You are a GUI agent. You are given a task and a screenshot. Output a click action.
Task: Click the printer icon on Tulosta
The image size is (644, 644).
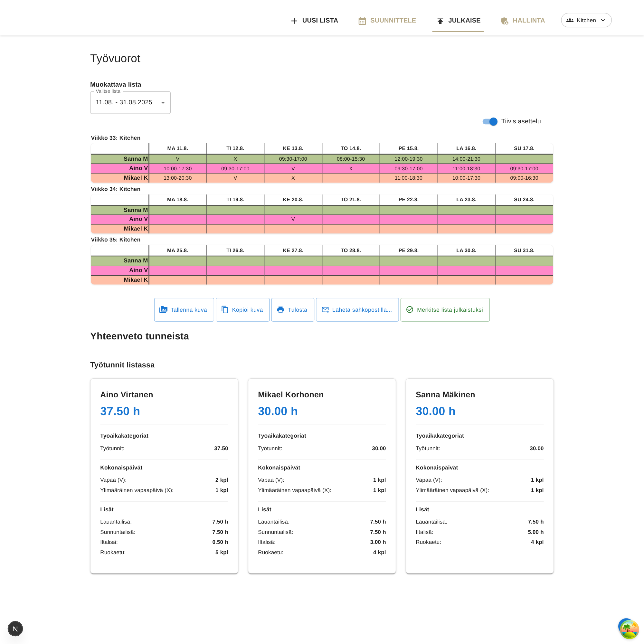pos(281,310)
